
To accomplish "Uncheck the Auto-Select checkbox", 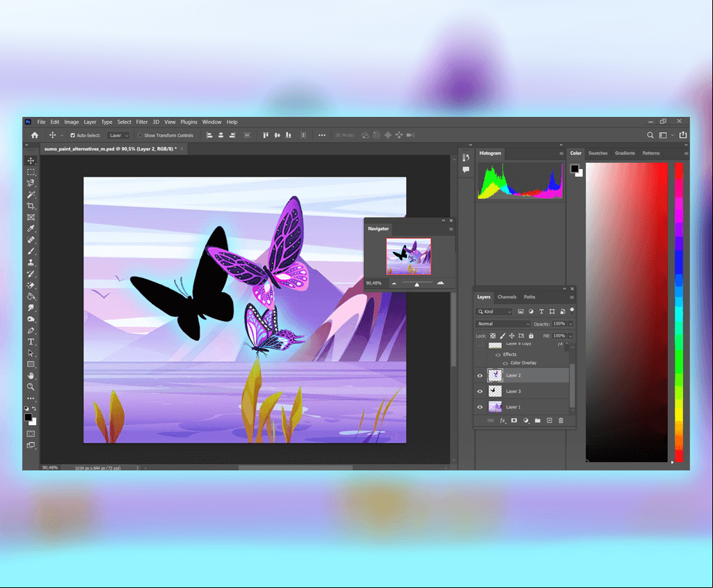I will click(73, 136).
